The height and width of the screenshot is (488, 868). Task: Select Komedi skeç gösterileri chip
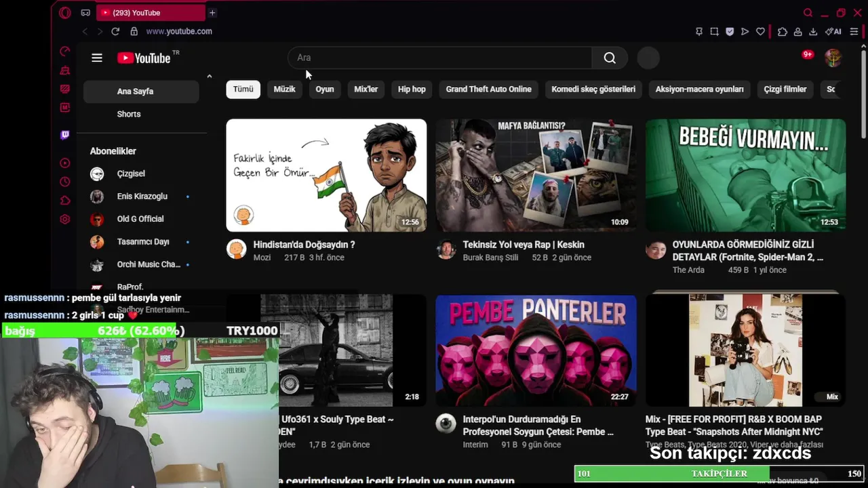[593, 89]
